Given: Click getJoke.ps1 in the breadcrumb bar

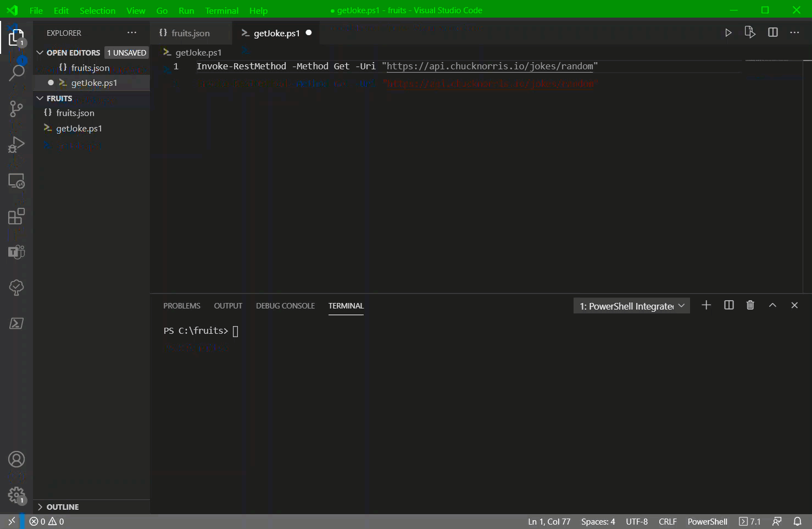Looking at the screenshot, I should [x=198, y=52].
